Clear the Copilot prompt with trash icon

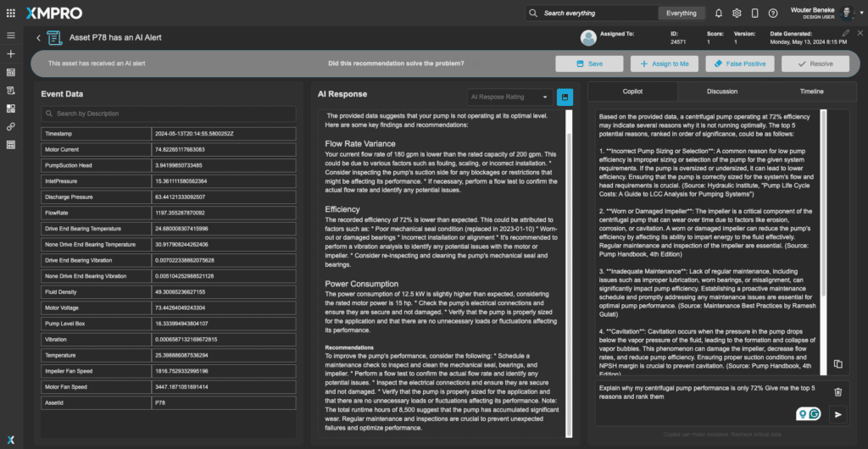pyautogui.click(x=837, y=391)
